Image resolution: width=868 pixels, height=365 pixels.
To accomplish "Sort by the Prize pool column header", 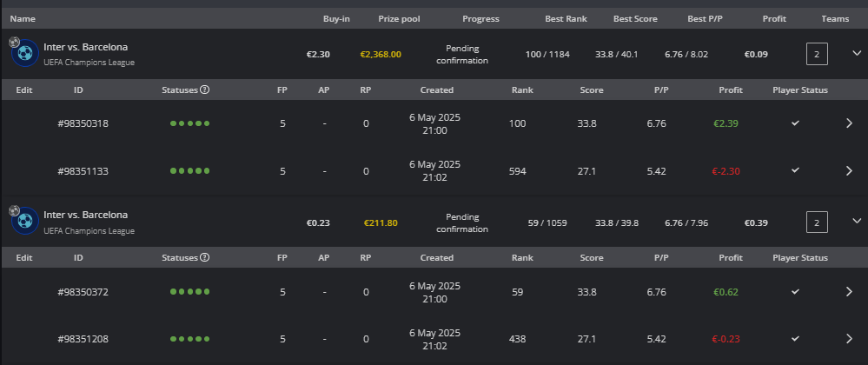I will 399,19.
